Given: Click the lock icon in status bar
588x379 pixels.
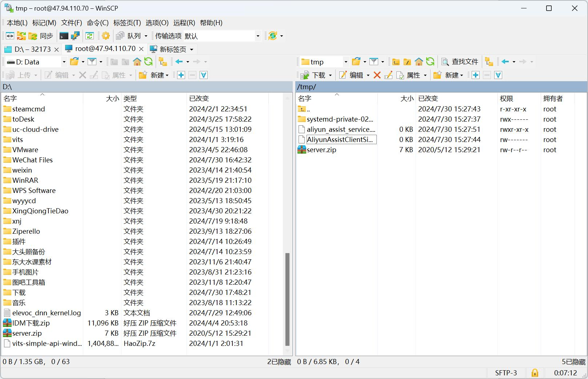Looking at the screenshot, I should coord(535,372).
